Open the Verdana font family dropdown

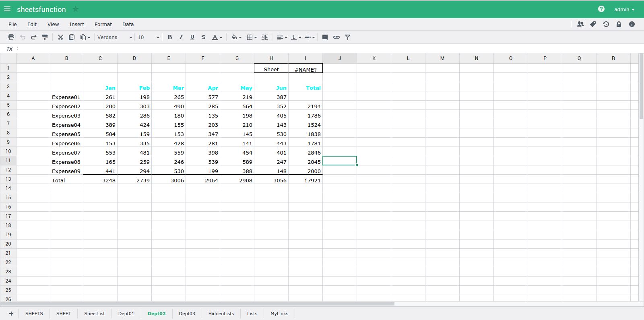(x=115, y=37)
